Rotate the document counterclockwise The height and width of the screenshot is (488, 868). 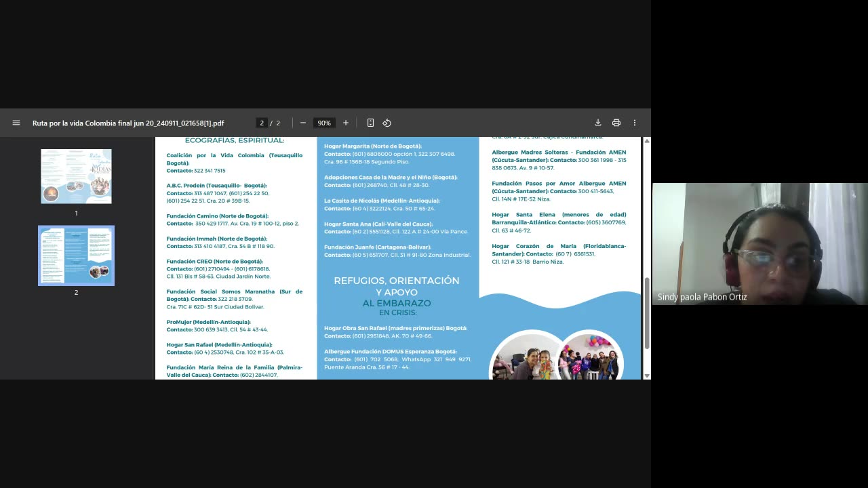click(387, 123)
